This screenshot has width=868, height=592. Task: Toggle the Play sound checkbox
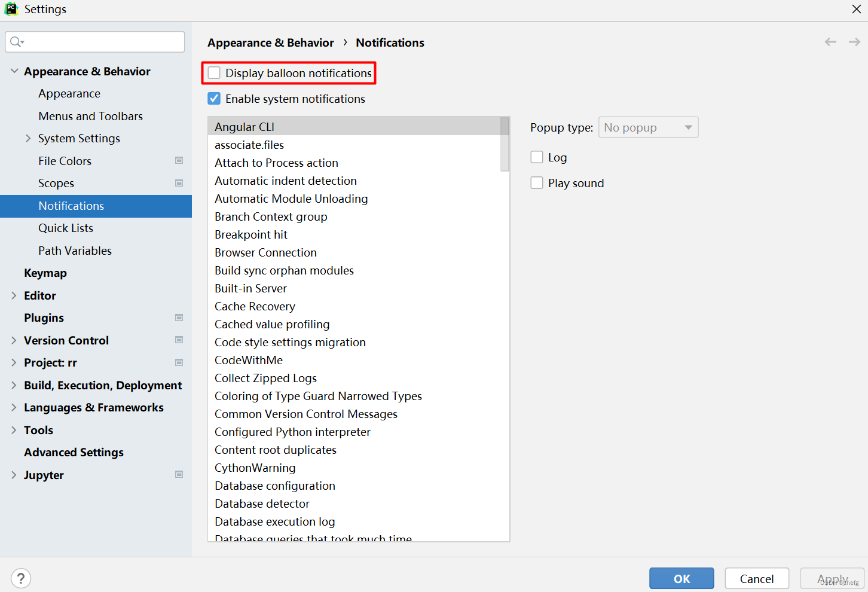tap(537, 183)
